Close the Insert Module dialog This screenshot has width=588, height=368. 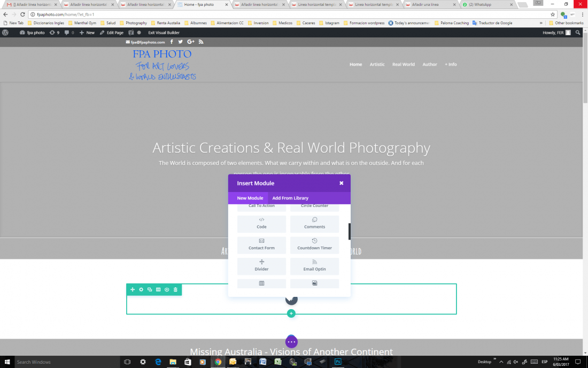(x=341, y=183)
